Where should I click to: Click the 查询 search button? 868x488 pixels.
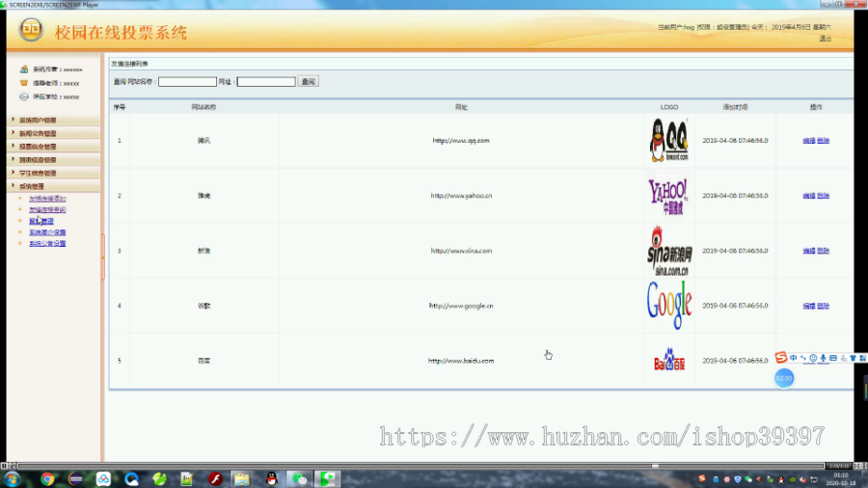pos(308,81)
